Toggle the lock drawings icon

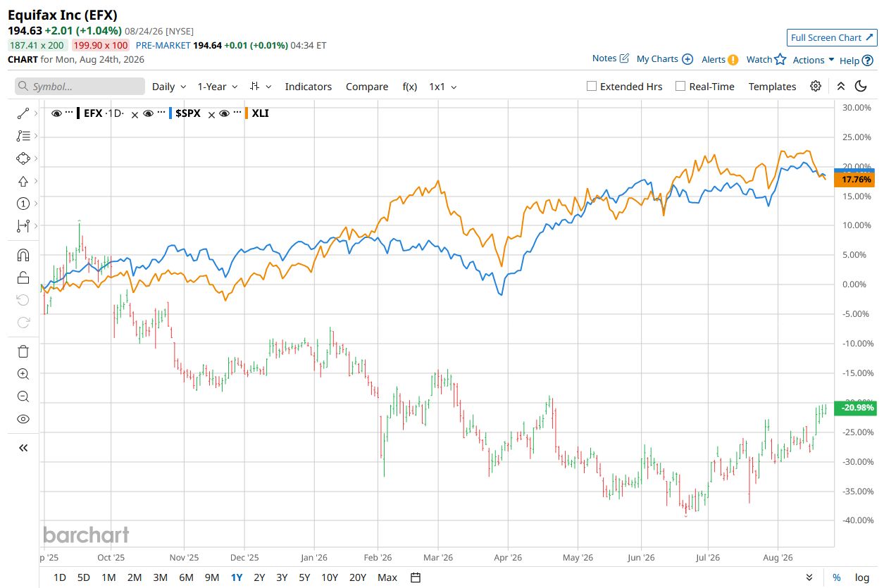(23, 277)
